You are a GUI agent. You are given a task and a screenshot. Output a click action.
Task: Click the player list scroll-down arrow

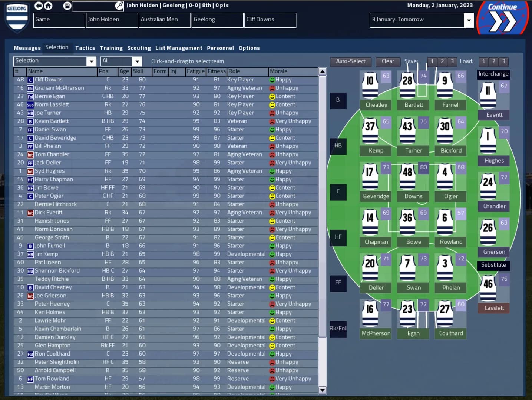(x=323, y=390)
